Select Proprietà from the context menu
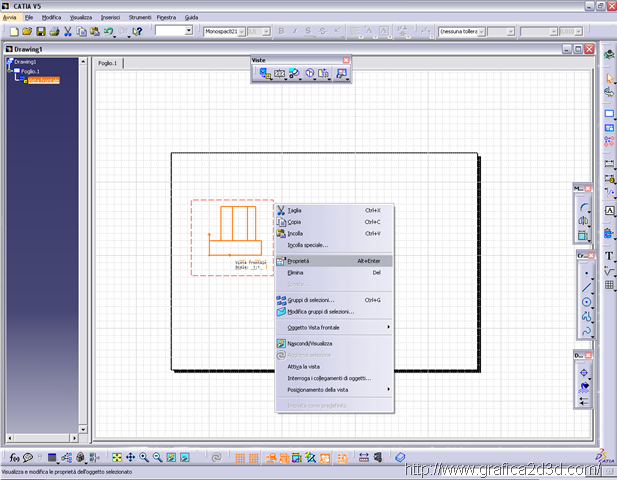Viewport: 617px width, 480px height. coord(299,260)
